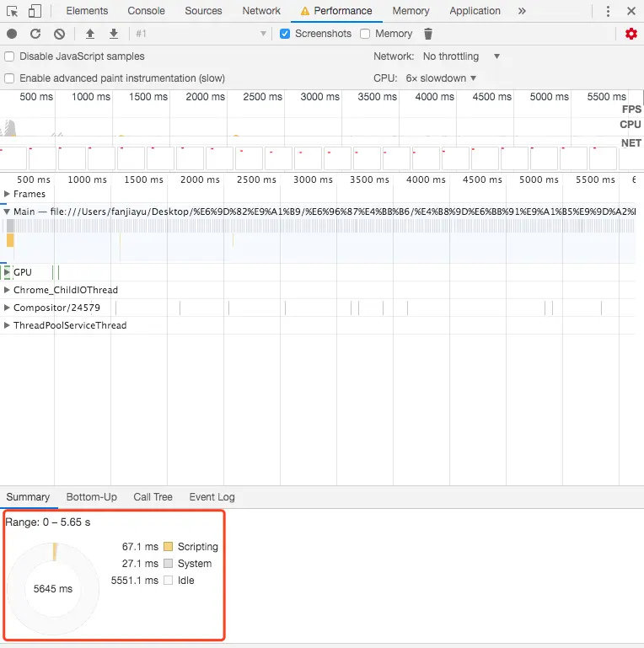Toggle the device toolbar icon
Viewport: 644px width, 648px height.
pyautogui.click(x=35, y=11)
